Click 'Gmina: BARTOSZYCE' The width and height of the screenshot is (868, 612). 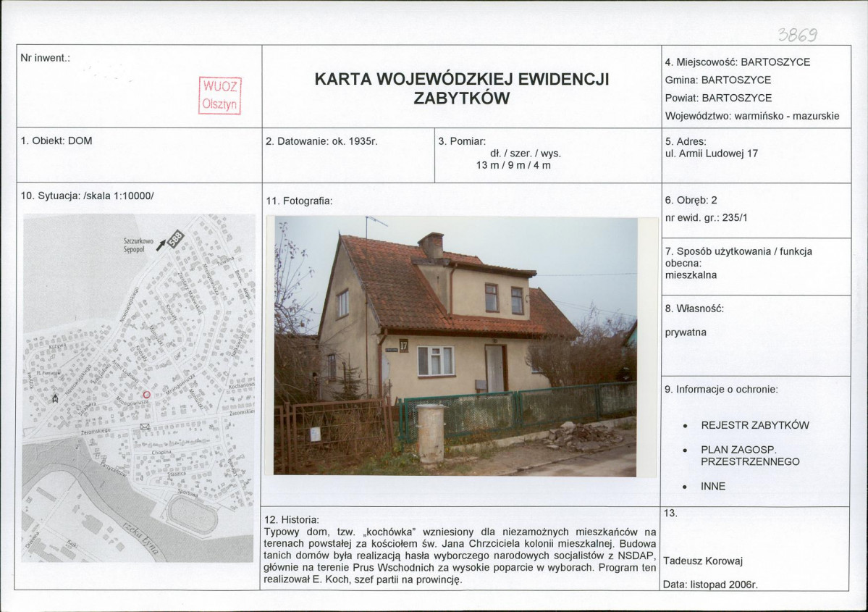coord(718,80)
